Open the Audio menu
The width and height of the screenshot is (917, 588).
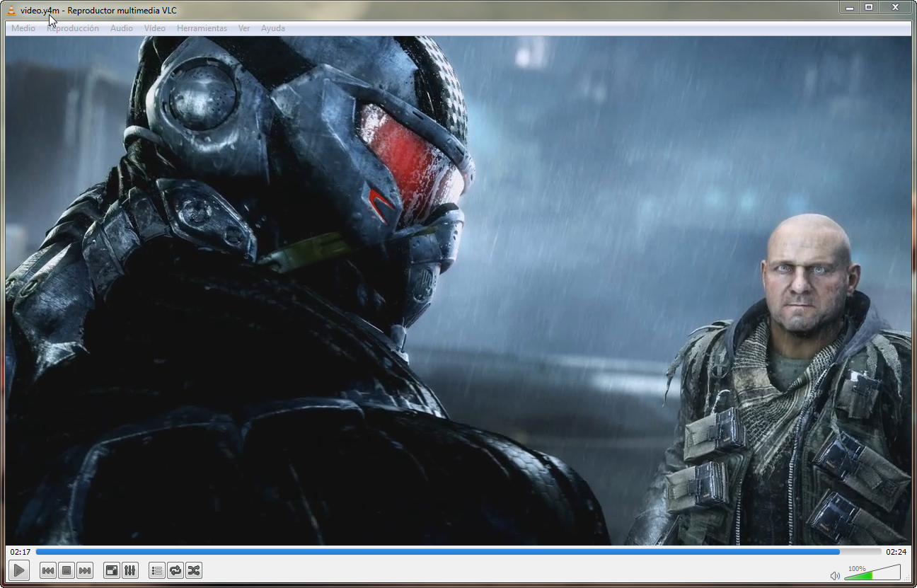[x=122, y=28]
